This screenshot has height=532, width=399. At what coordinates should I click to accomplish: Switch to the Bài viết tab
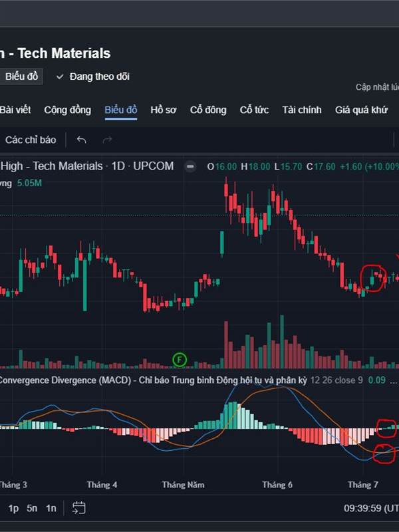[x=15, y=110]
